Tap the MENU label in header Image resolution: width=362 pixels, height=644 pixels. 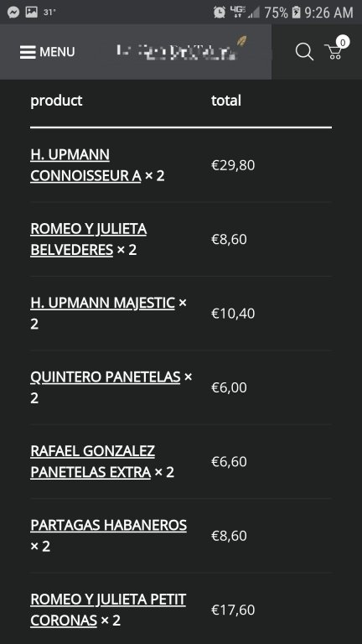coord(57,52)
